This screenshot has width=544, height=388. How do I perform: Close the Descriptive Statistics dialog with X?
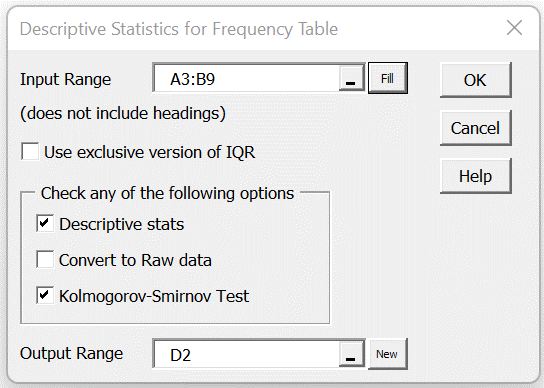tap(514, 28)
